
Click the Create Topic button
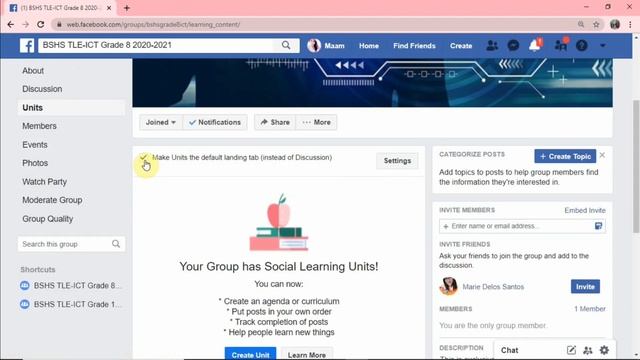point(565,156)
